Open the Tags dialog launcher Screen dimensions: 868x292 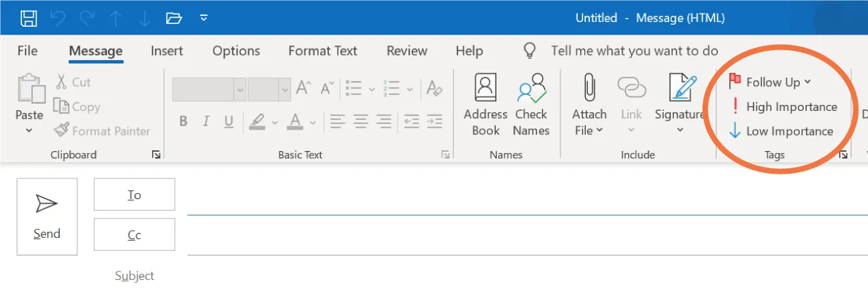tap(843, 155)
